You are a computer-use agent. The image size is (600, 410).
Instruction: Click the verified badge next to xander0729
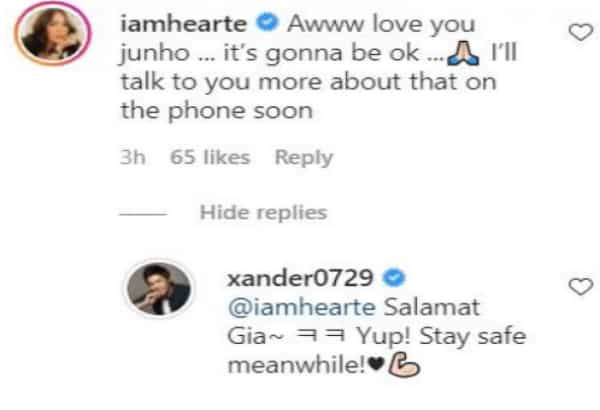[x=394, y=278]
